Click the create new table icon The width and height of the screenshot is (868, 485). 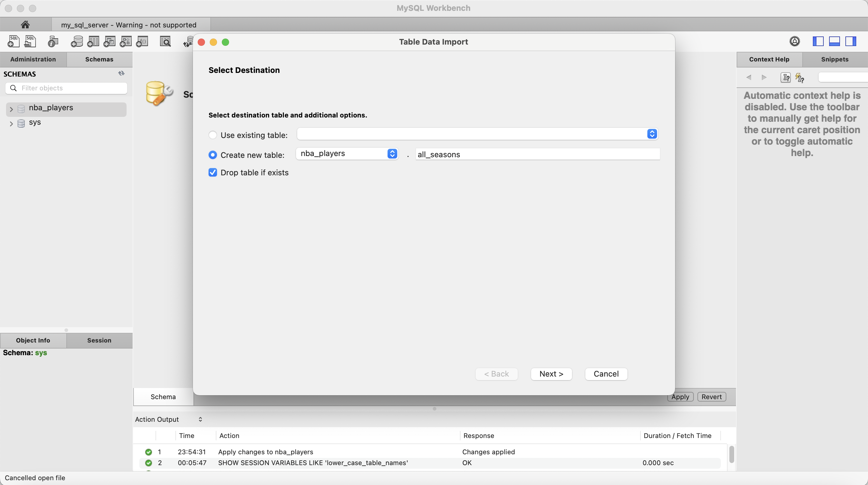(93, 42)
